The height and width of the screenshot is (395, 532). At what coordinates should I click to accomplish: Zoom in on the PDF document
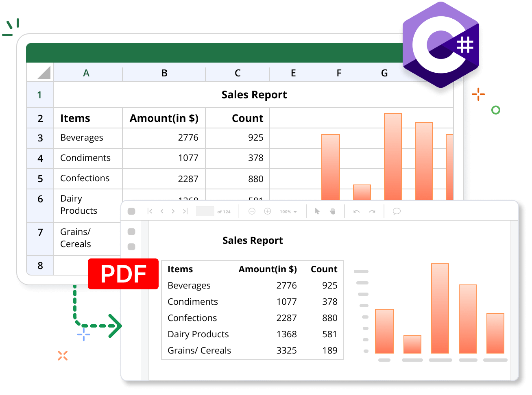pos(267,211)
